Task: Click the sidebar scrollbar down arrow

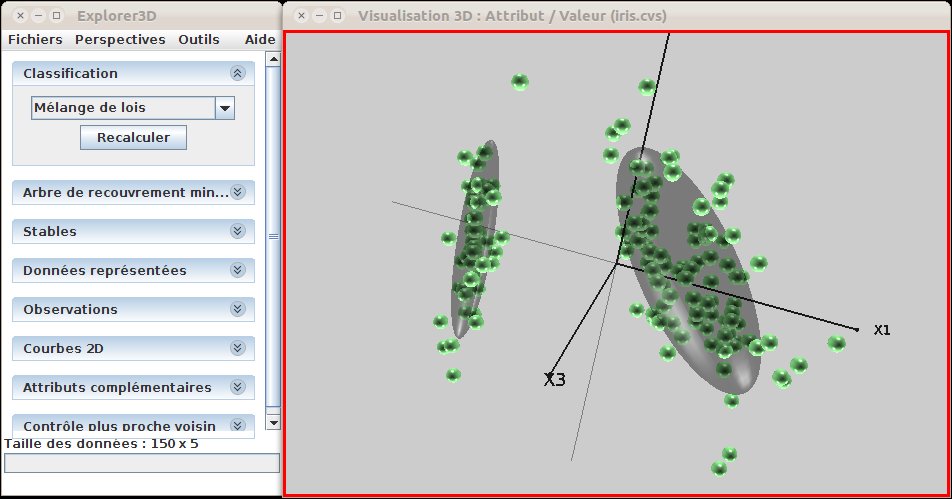Action: point(273,423)
